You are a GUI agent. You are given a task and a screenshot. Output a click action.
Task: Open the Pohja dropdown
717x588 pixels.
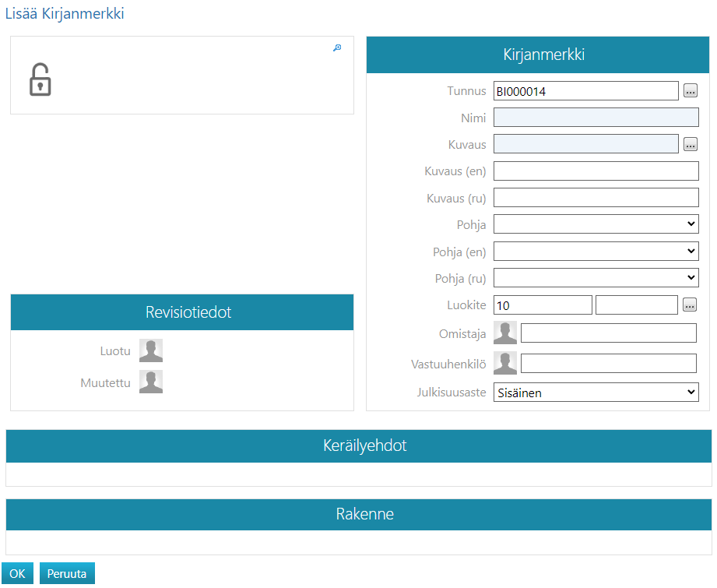pyautogui.click(x=596, y=224)
